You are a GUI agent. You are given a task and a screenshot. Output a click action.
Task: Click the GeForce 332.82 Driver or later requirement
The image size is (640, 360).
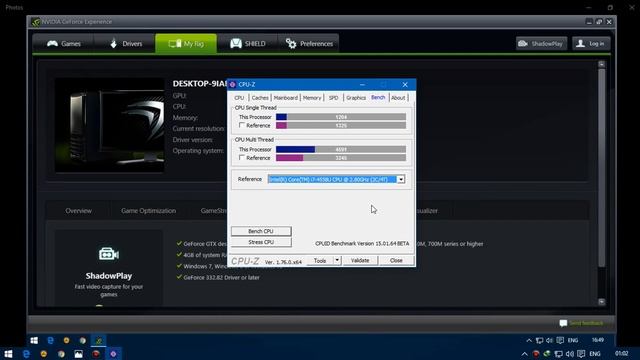(x=221, y=278)
